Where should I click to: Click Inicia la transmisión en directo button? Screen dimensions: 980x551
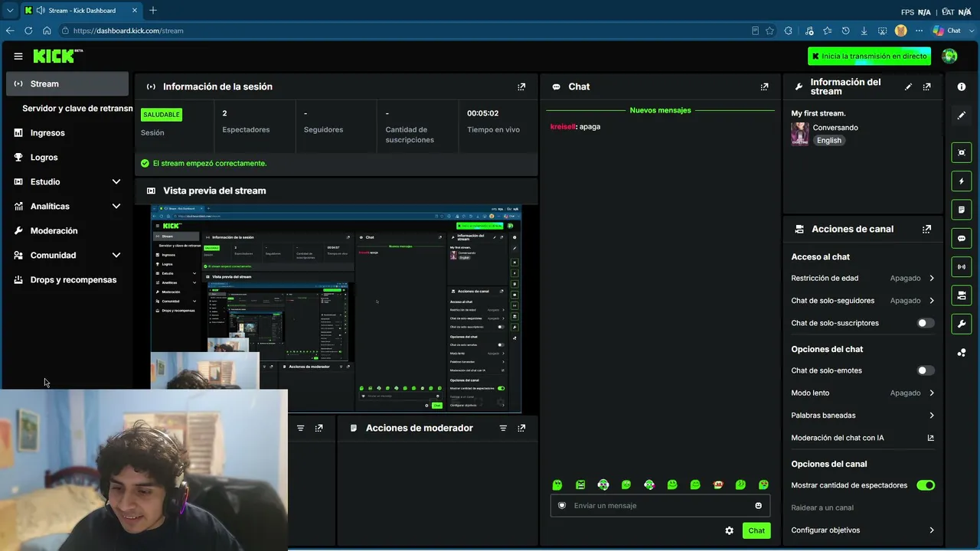tap(869, 56)
